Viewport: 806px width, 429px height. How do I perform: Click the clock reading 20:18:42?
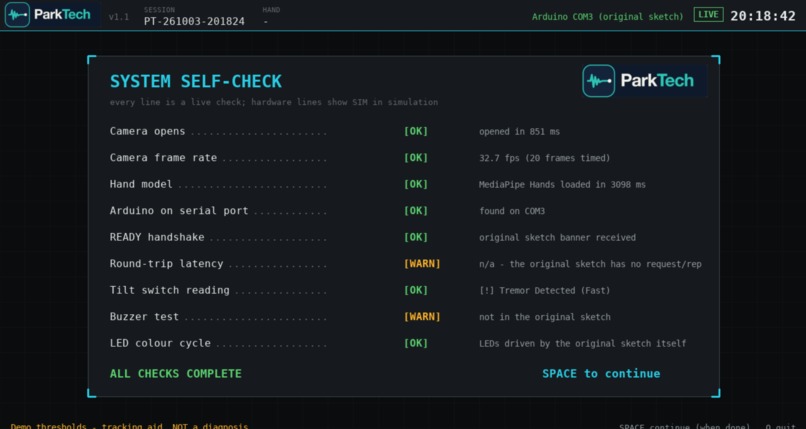coord(763,16)
